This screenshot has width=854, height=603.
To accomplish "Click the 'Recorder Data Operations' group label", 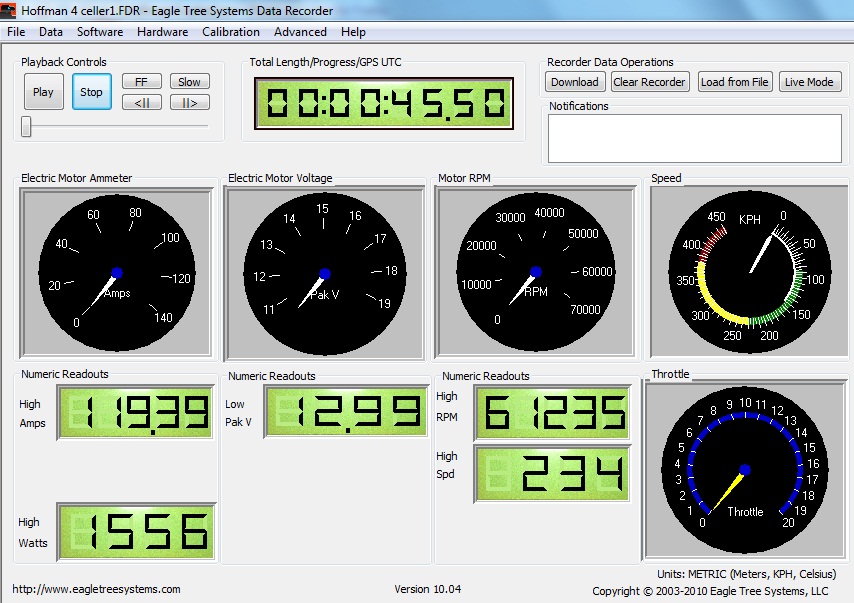I will coord(610,62).
